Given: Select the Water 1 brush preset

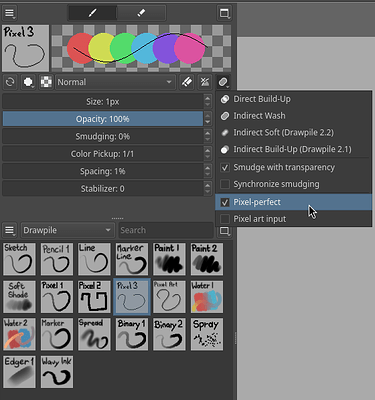Looking at the screenshot, I should [x=207, y=297].
